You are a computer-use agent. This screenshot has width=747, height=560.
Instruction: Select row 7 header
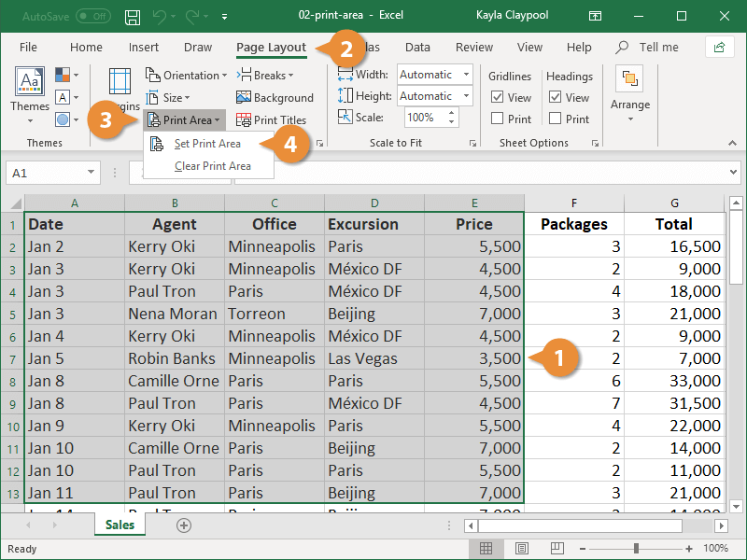[x=12, y=359]
